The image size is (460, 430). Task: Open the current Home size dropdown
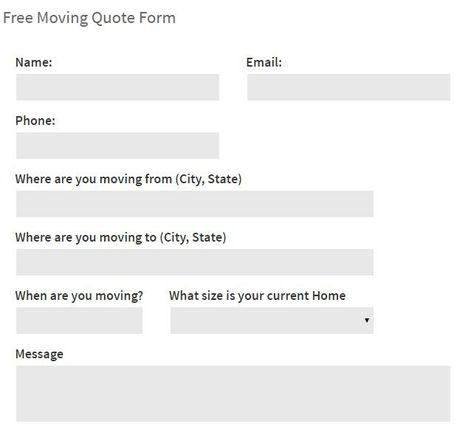click(272, 320)
